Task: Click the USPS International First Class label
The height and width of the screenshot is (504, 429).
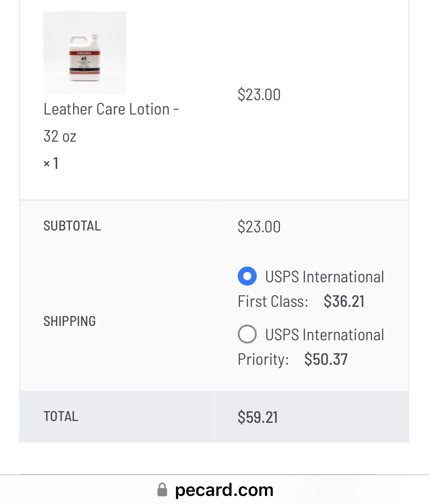Action: tap(311, 289)
